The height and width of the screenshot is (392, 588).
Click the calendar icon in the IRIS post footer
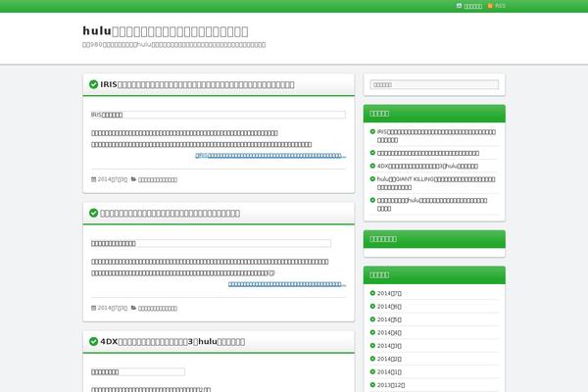click(x=94, y=179)
